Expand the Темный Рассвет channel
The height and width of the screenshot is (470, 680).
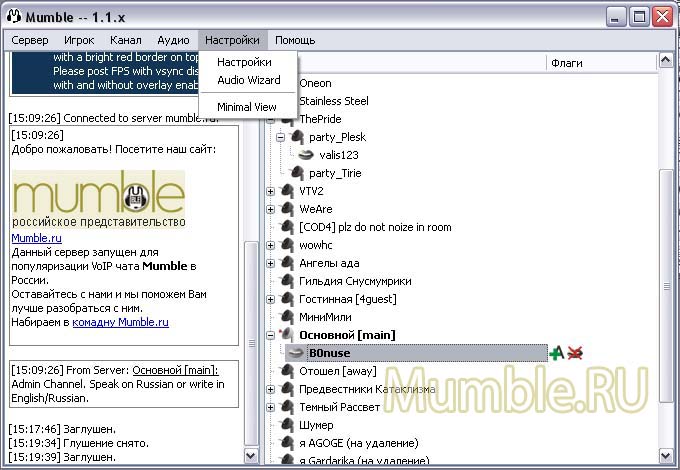[271, 407]
